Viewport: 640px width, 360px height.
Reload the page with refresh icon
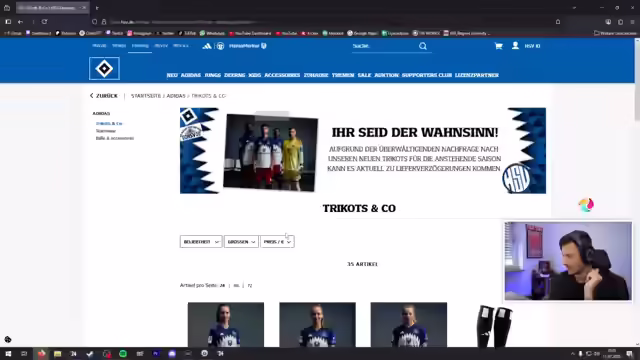click(44, 22)
